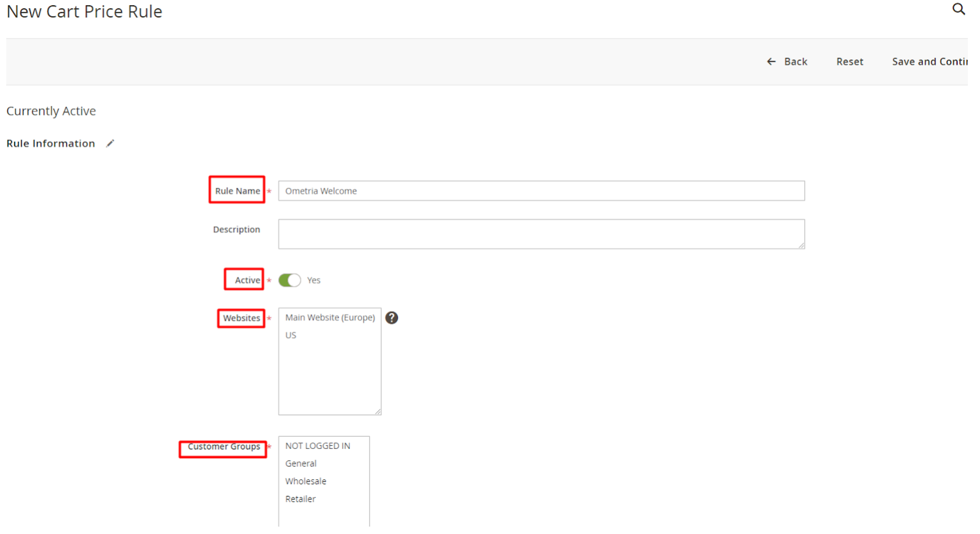The image size is (980, 534).
Task: Click into the Rule Name field
Action: point(541,191)
